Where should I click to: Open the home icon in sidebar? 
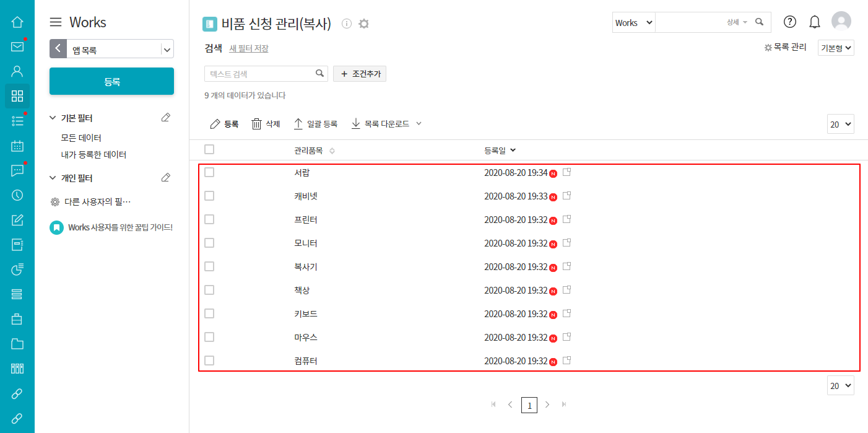tap(17, 22)
